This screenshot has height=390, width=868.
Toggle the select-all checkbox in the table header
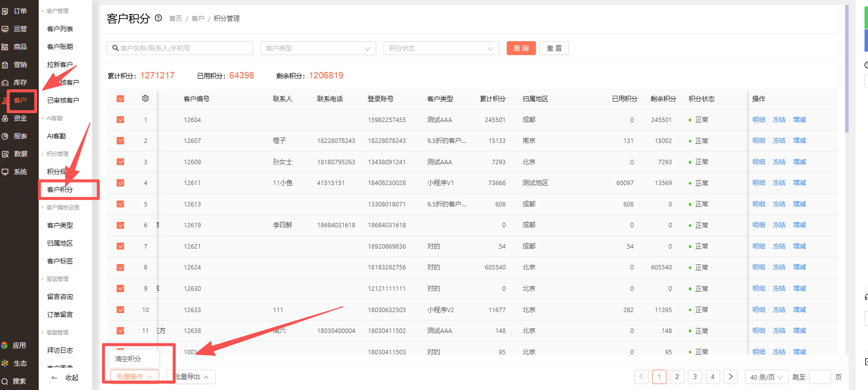point(120,99)
